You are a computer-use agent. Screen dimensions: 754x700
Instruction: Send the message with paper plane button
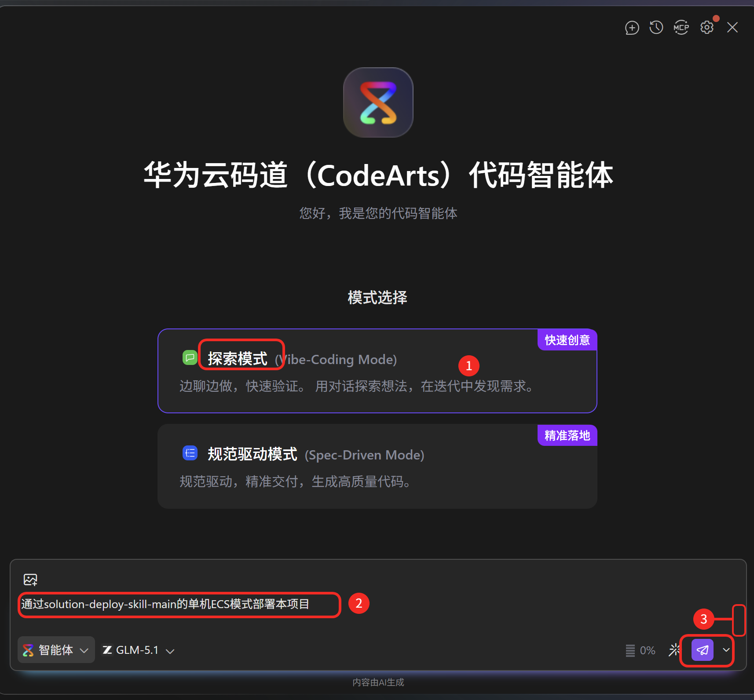[703, 650]
